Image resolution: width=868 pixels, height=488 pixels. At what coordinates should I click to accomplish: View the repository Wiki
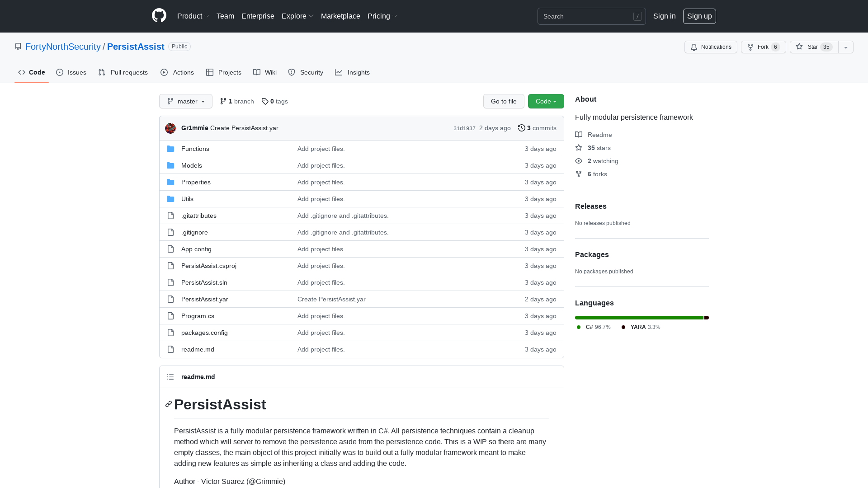(x=264, y=72)
